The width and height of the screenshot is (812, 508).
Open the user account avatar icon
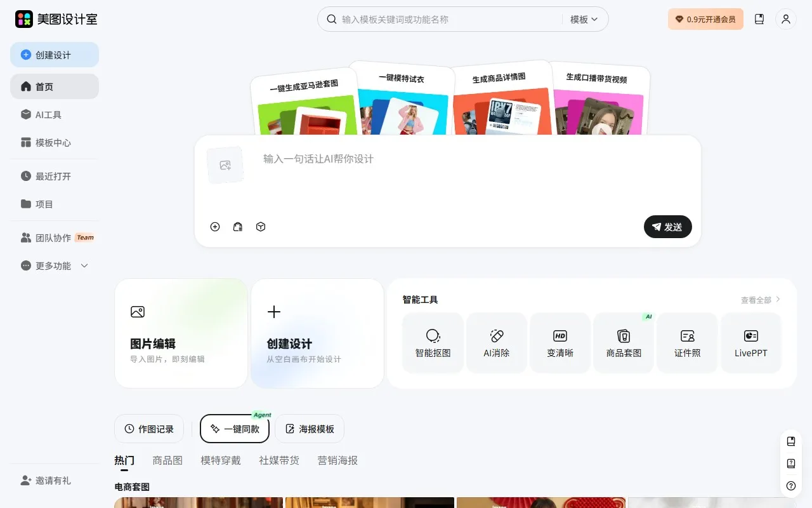(x=786, y=19)
